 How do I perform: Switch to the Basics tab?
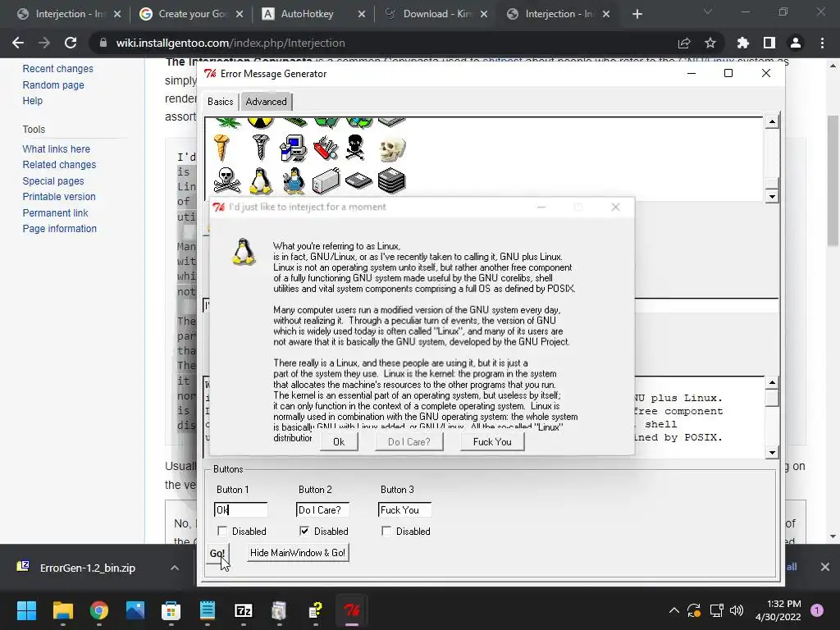pyautogui.click(x=220, y=101)
